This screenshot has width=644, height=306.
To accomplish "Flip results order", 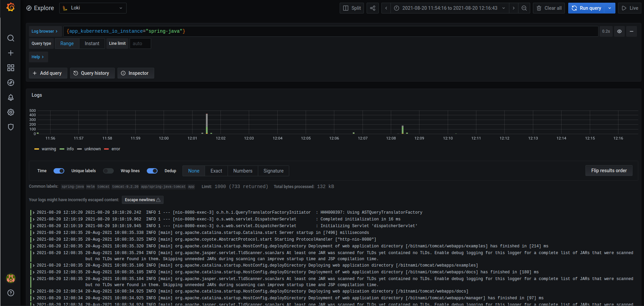I will [609, 171].
